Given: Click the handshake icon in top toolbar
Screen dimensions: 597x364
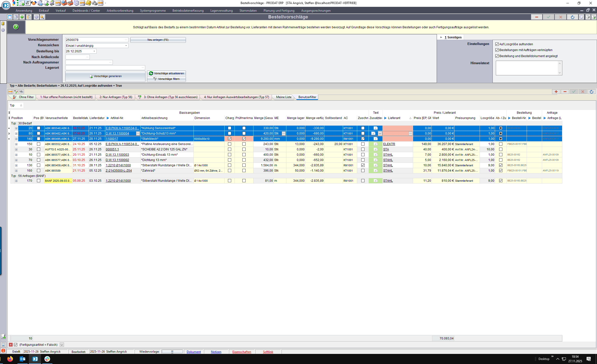Looking at the screenshot, I should [34, 3].
